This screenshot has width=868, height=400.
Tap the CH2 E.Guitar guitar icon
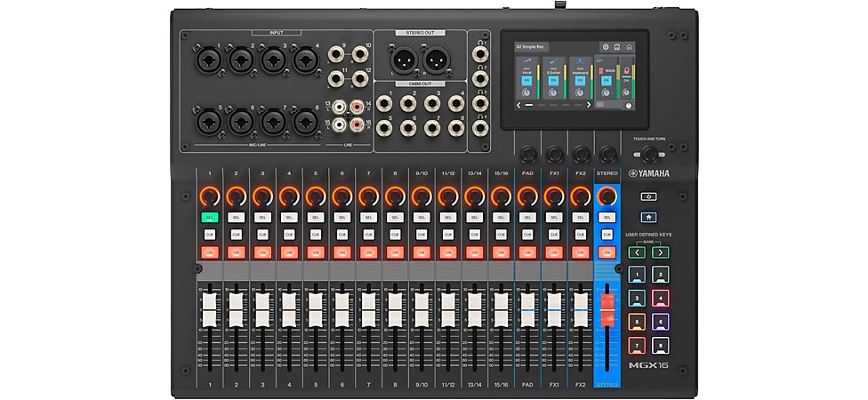(x=553, y=60)
